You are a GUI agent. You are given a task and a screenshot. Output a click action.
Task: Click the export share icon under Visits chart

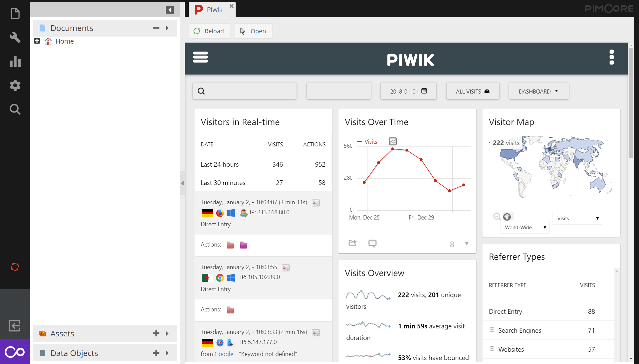tap(352, 243)
